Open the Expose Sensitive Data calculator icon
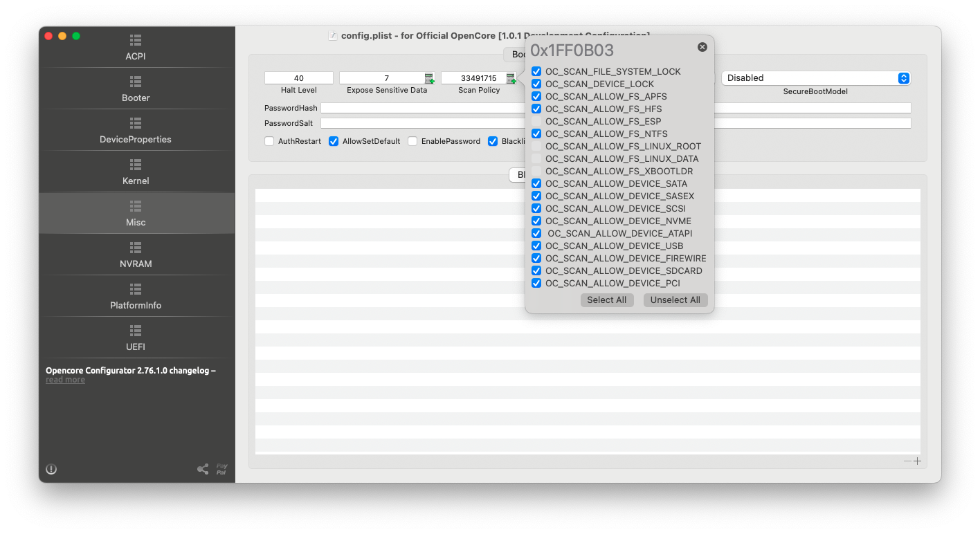 pyautogui.click(x=430, y=78)
